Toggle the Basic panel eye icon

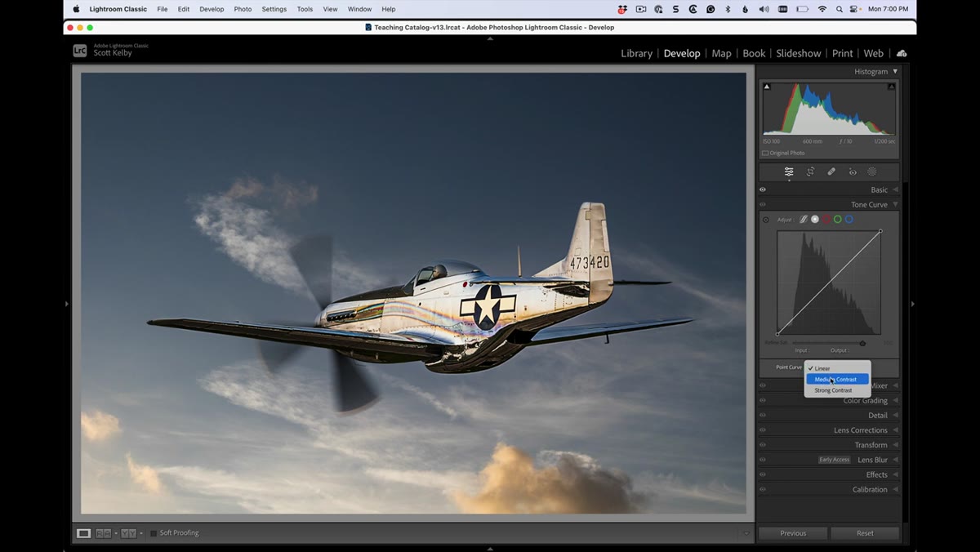[x=763, y=189]
